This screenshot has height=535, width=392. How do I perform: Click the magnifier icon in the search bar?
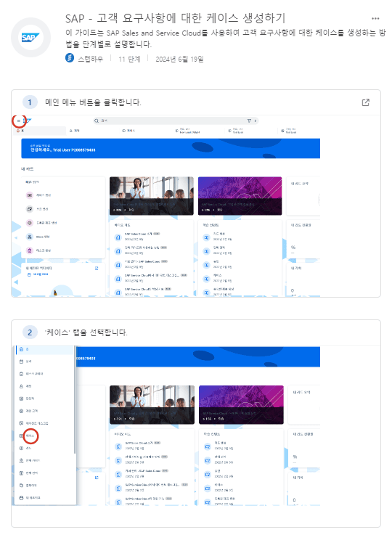pos(97,121)
